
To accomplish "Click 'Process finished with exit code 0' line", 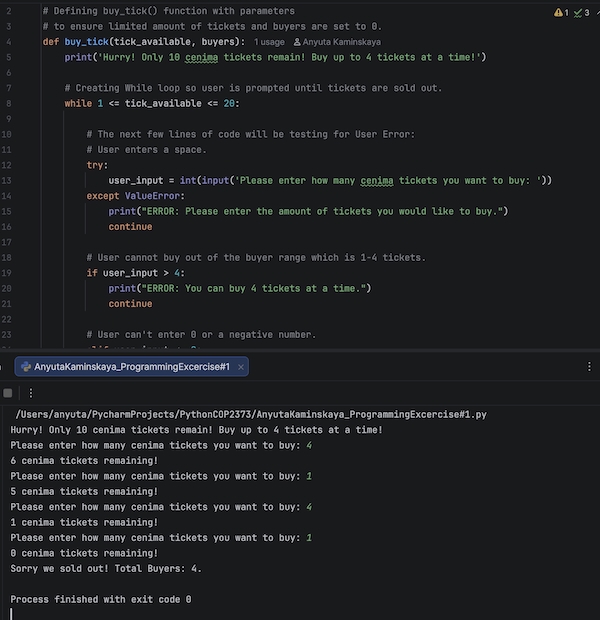I will click(x=101, y=599).
